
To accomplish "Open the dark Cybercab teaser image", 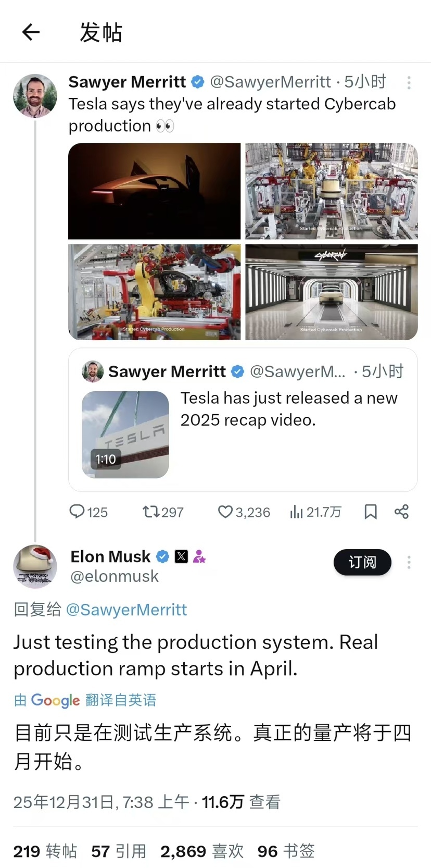I will [x=155, y=191].
